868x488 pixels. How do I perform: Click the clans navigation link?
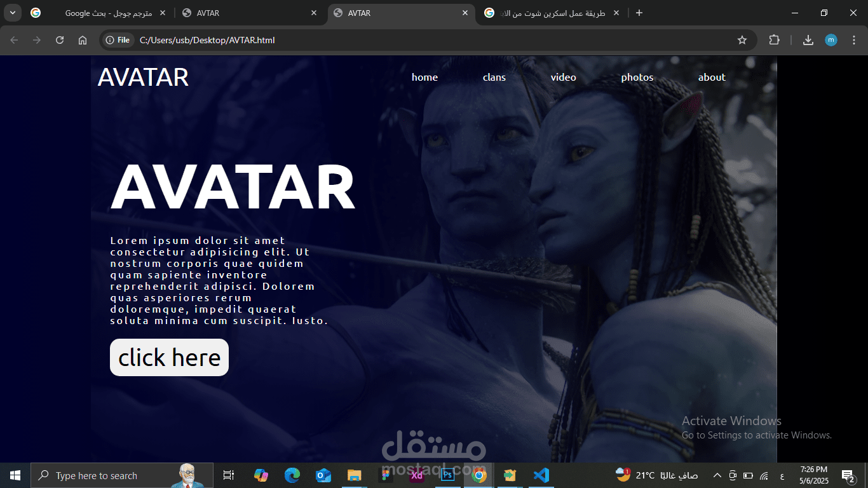pyautogui.click(x=494, y=78)
